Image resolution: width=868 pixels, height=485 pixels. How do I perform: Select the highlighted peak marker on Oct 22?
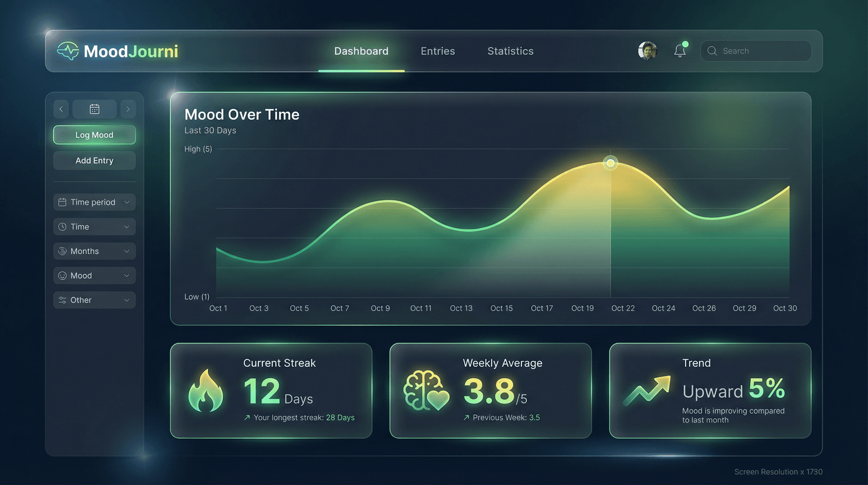click(610, 163)
